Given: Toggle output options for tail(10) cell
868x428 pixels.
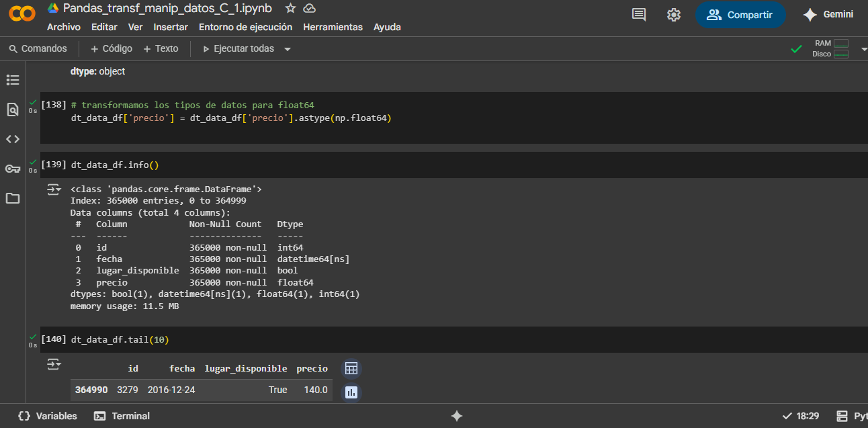Looking at the screenshot, I should pyautogui.click(x=54, y=365).
